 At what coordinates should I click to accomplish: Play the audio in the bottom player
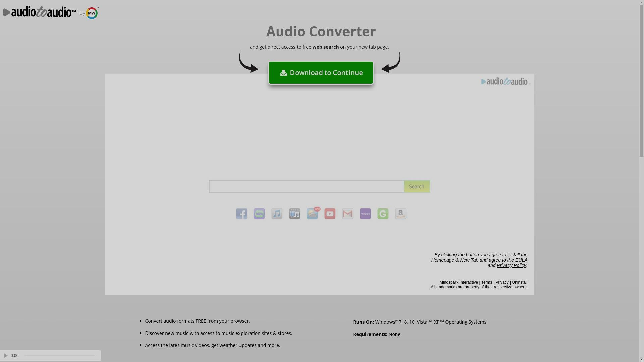tap(6, 356)
